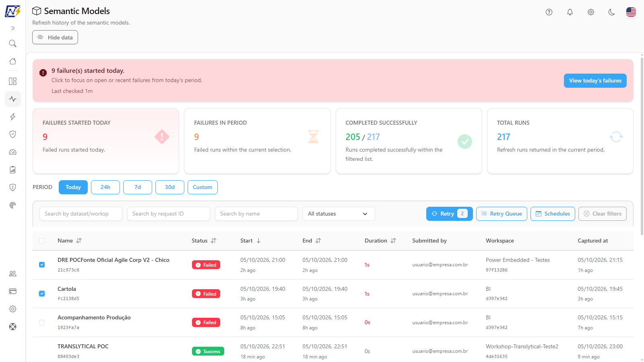Open the clipboard report icon in the sidebar
The image size is (644, 362).
(x=13, y=170)
